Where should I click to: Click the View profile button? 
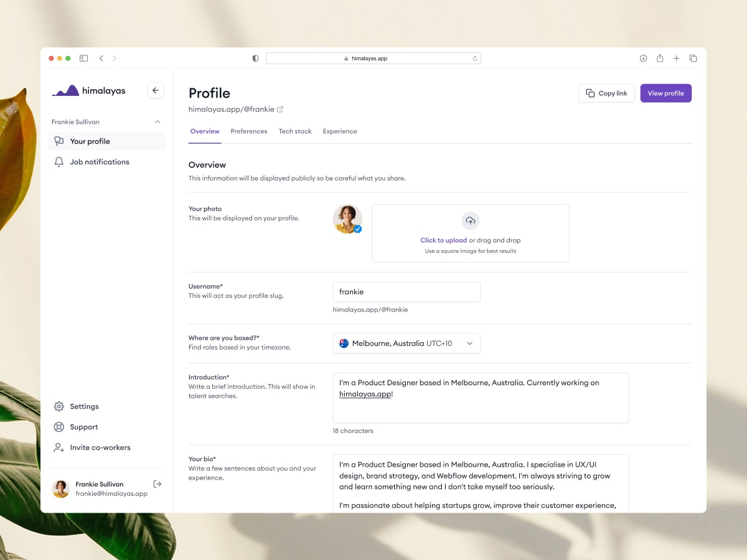(665, 93)
